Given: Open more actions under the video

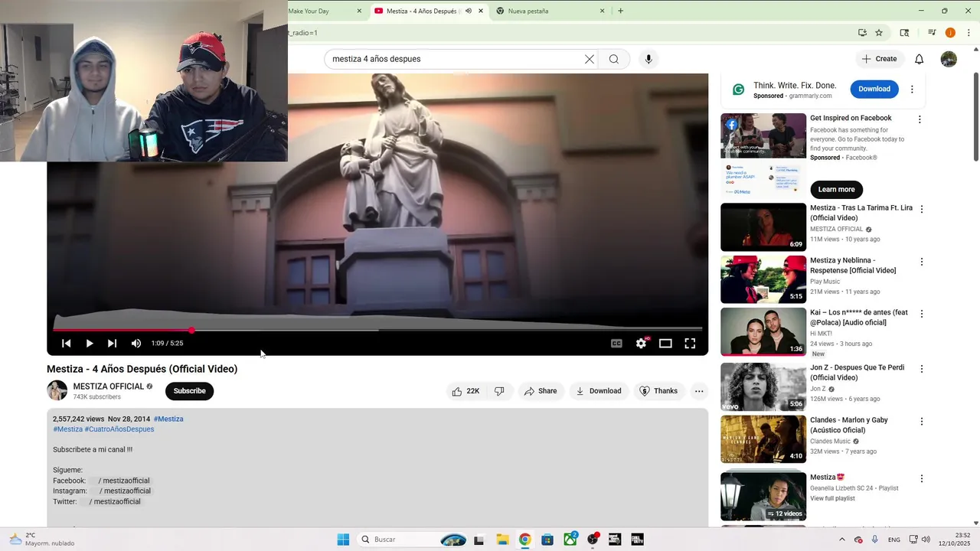Looking at the screenshot, I should [699, 391].
